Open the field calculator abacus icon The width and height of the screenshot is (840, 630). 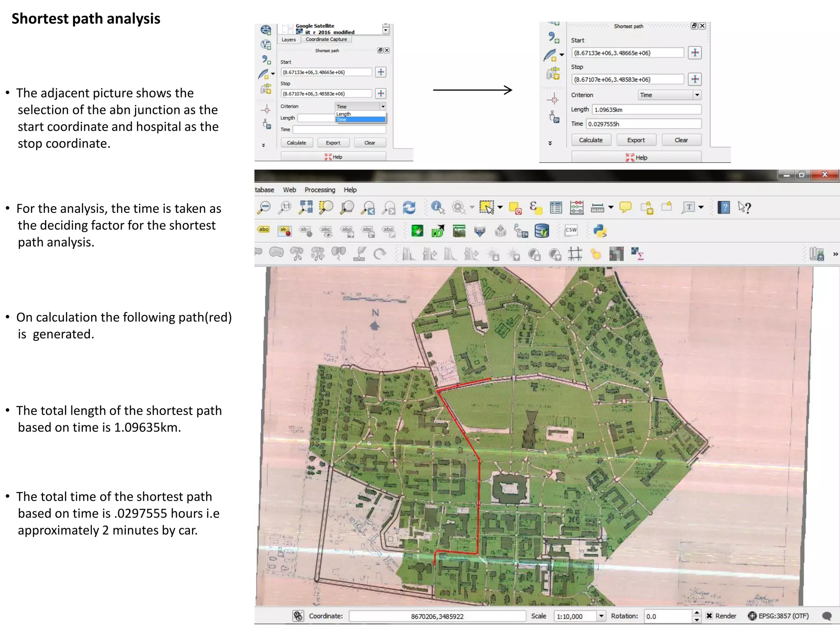[x=577, y=208]
